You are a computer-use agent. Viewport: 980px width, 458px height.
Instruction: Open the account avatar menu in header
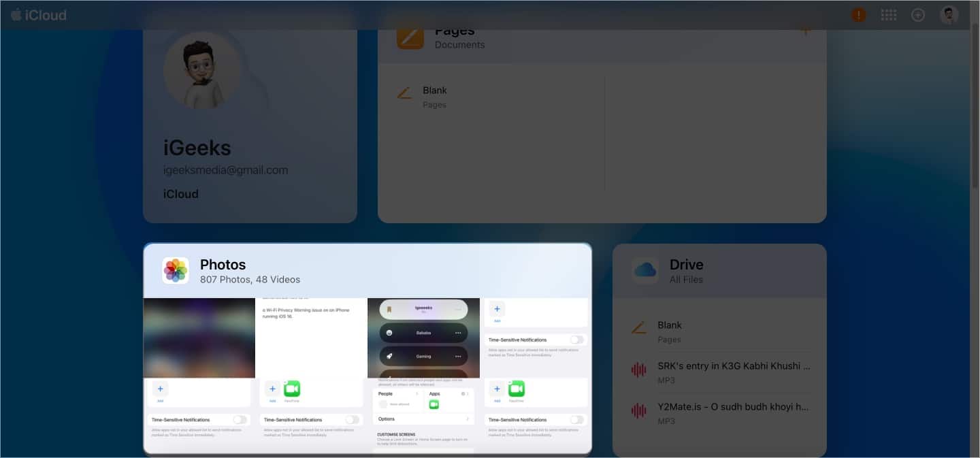949,15
